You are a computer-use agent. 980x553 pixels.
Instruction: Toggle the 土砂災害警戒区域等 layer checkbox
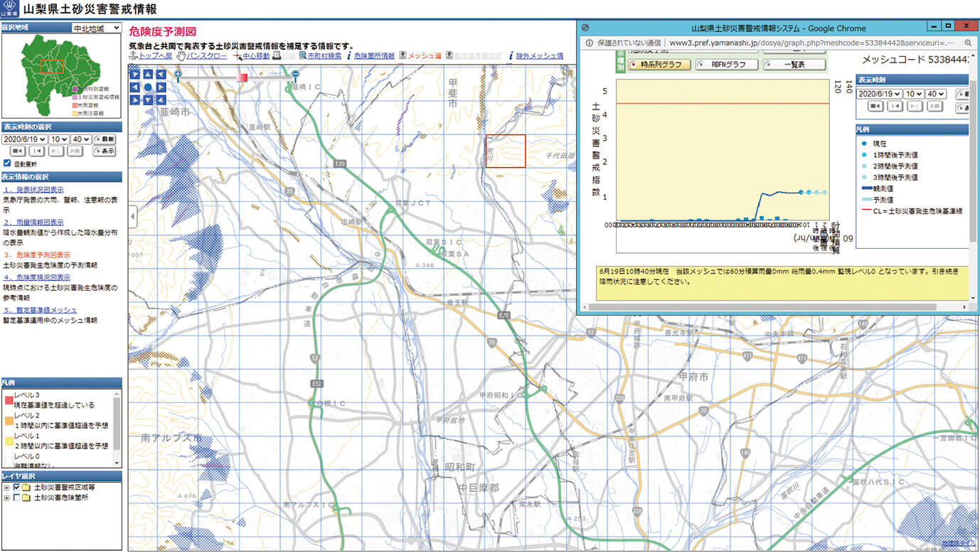17,488
